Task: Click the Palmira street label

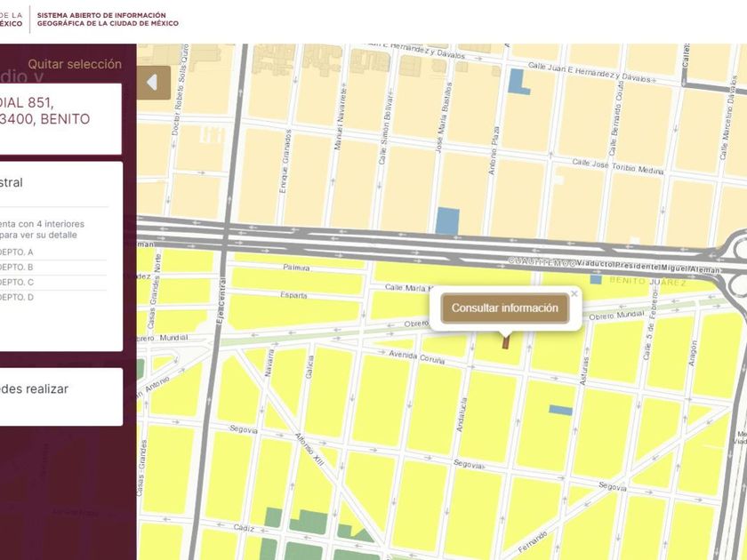Action: click(x=296, y=268)
